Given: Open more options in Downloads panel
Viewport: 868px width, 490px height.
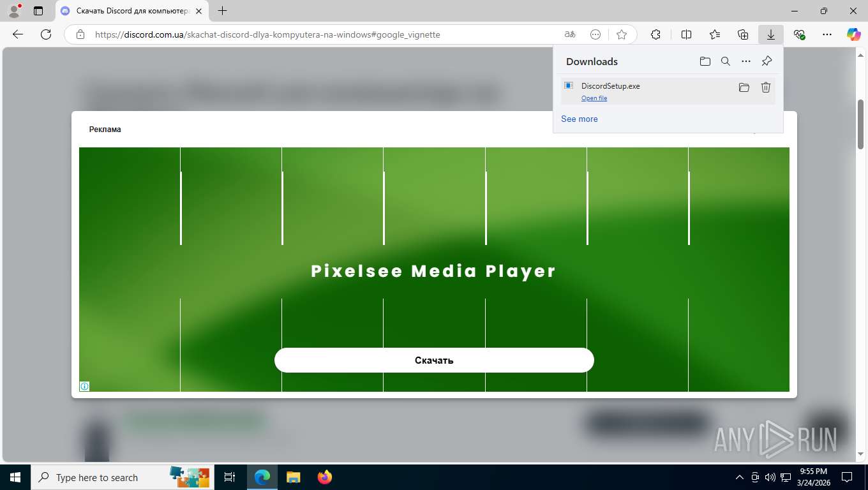Looking at the screenshot, I should click(x=746, y=61).
